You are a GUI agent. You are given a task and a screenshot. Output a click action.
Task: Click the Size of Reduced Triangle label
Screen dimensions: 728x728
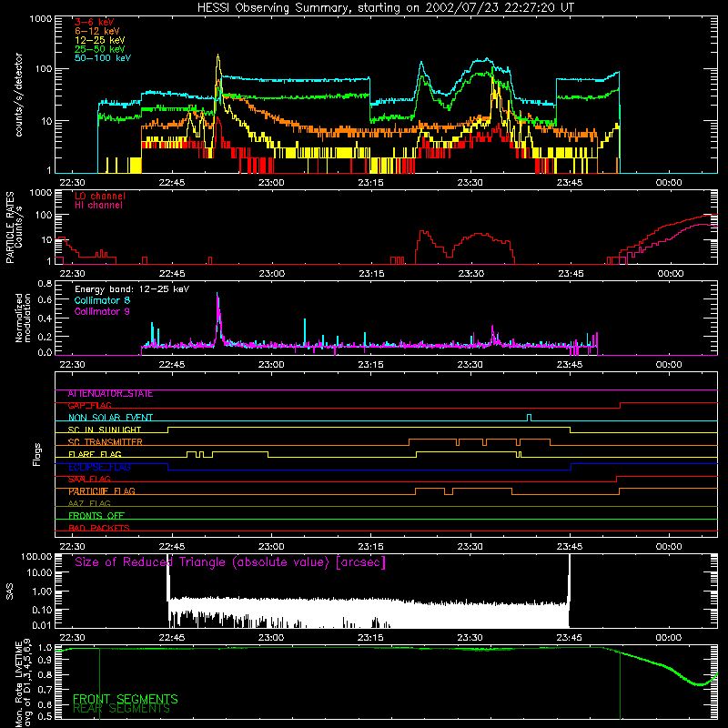[x=230, y=562]
